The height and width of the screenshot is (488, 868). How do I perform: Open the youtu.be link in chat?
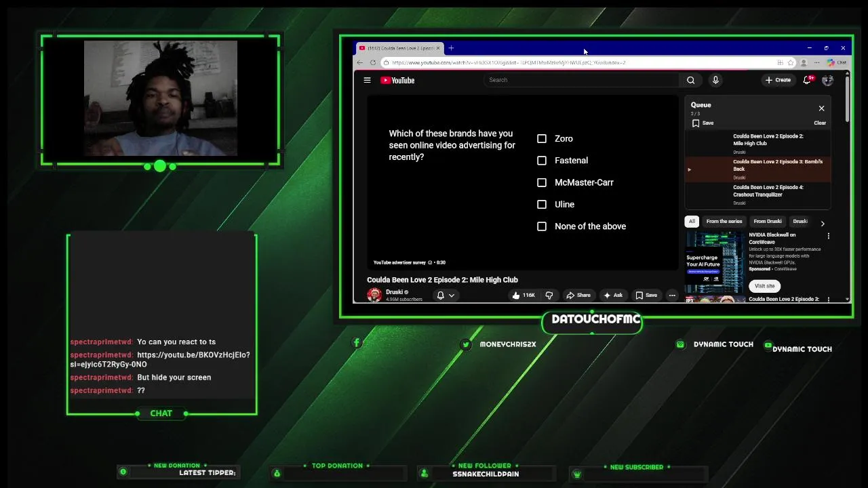point(160,359)
